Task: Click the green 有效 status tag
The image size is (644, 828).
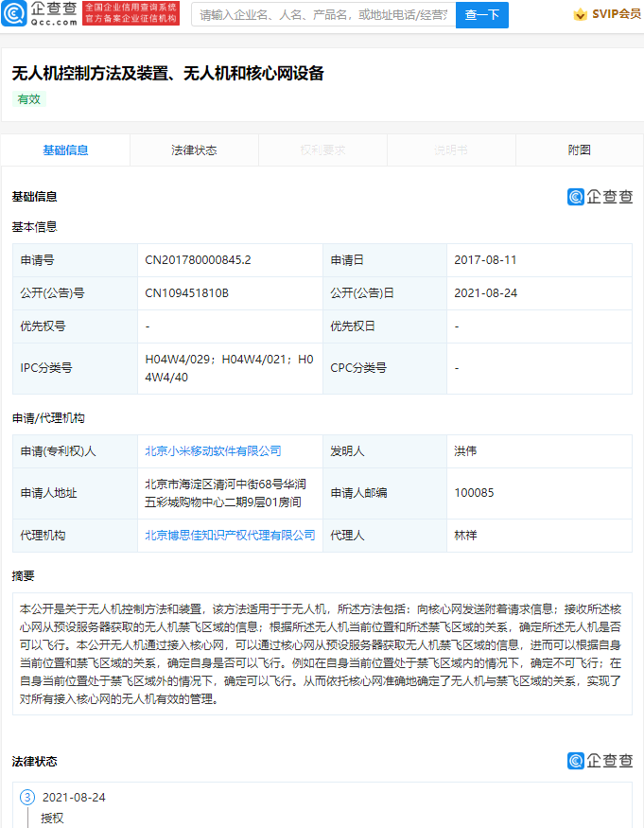Action: [x=28, y=99]
